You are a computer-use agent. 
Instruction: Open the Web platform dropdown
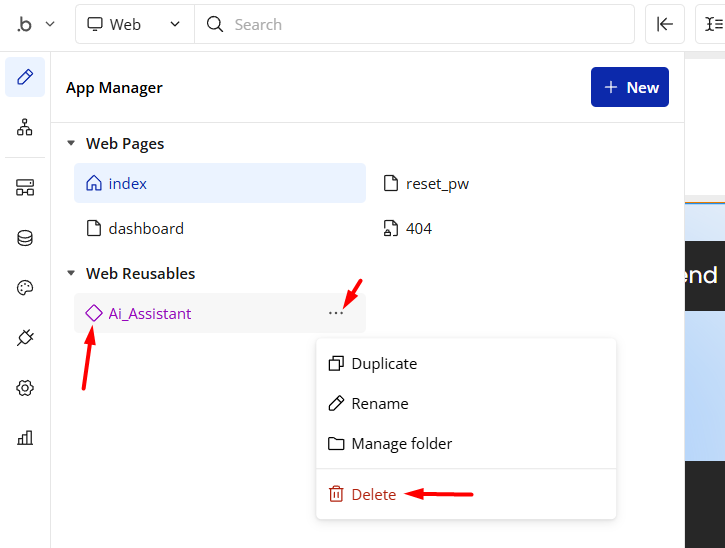[134, 24]
